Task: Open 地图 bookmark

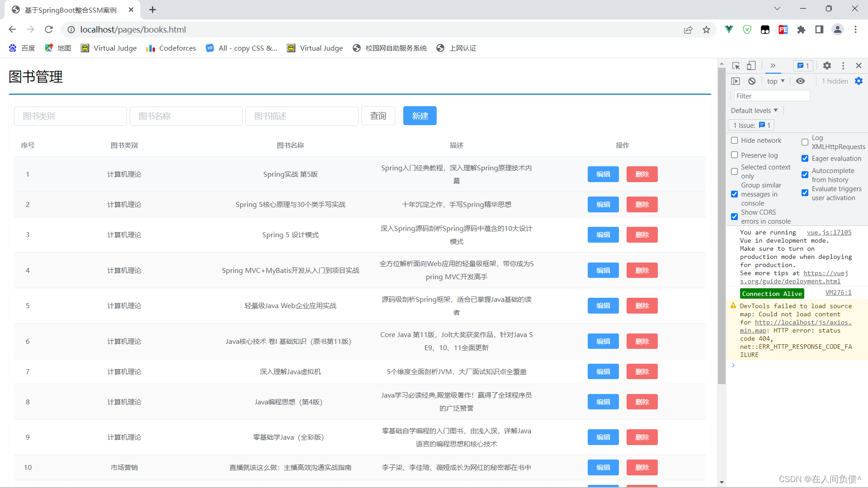Action: click(x=58, y=48)
